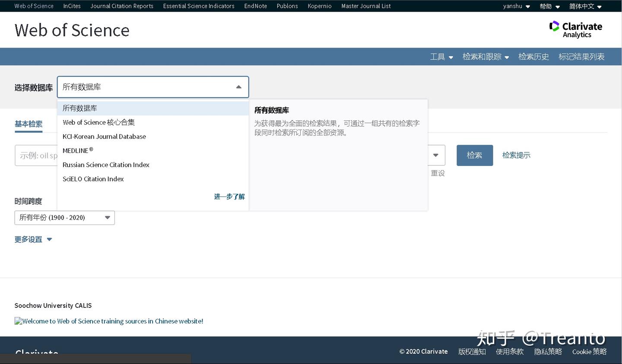Image resolution: width=622 pixels, height=364 pixels.
Task: Open the Cookie 策略 footer link
Action: pos(589,351)
